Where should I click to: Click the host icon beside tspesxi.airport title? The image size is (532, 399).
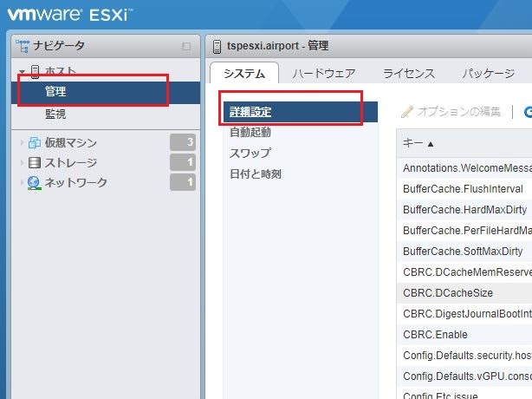[x=217, y=46]
